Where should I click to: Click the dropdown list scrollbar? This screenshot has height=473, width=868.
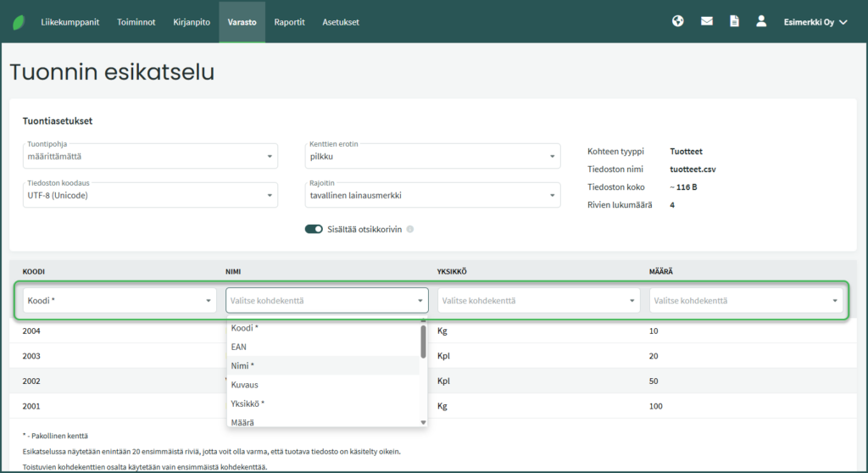(423, 343)
